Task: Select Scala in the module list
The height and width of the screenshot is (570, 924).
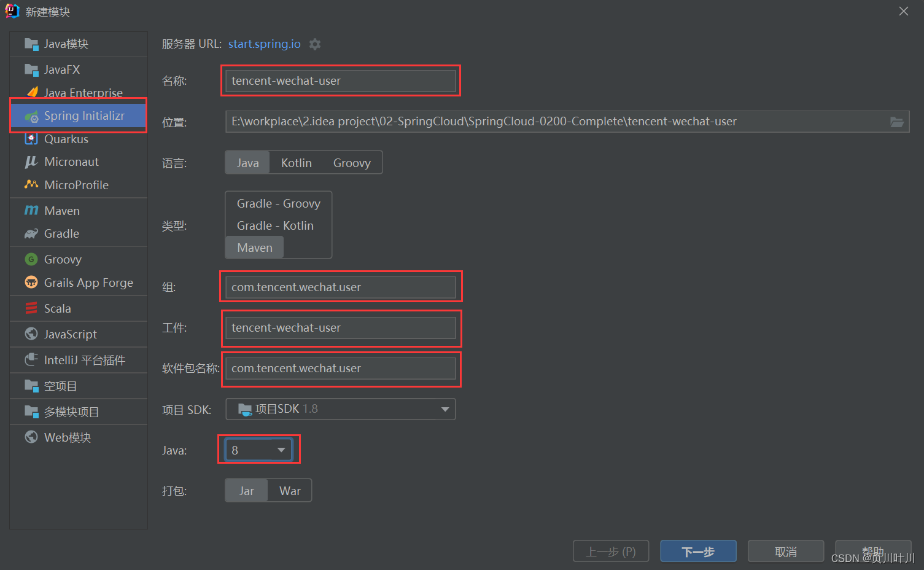Action: pyautogui.click(x=79, y=308)
